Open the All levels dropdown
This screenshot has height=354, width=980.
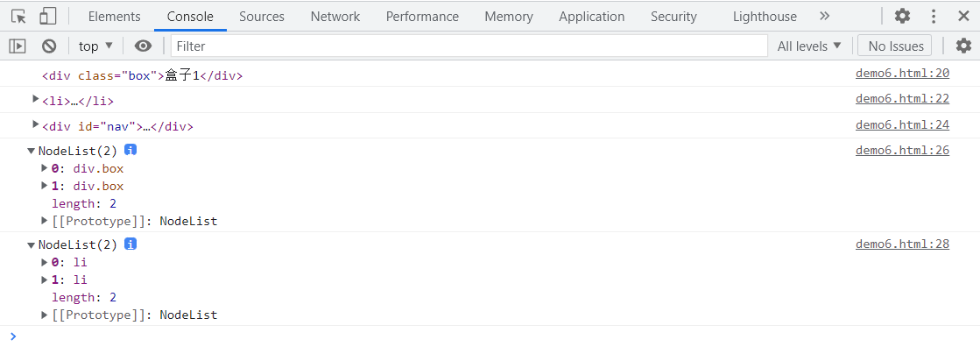tap(809, 46)
